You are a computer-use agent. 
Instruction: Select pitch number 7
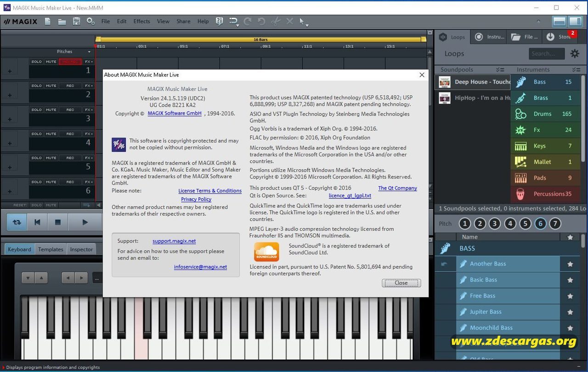click(x=555, y=224)
